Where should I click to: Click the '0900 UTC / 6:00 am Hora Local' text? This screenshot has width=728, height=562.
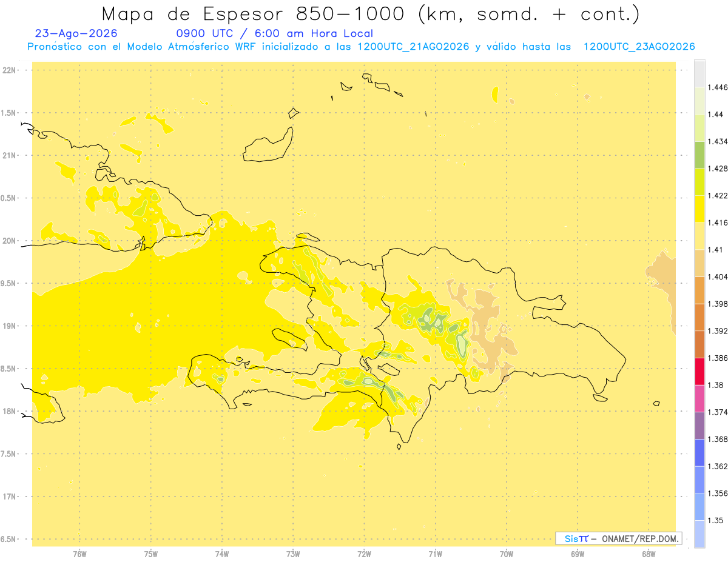coord(275,34)
